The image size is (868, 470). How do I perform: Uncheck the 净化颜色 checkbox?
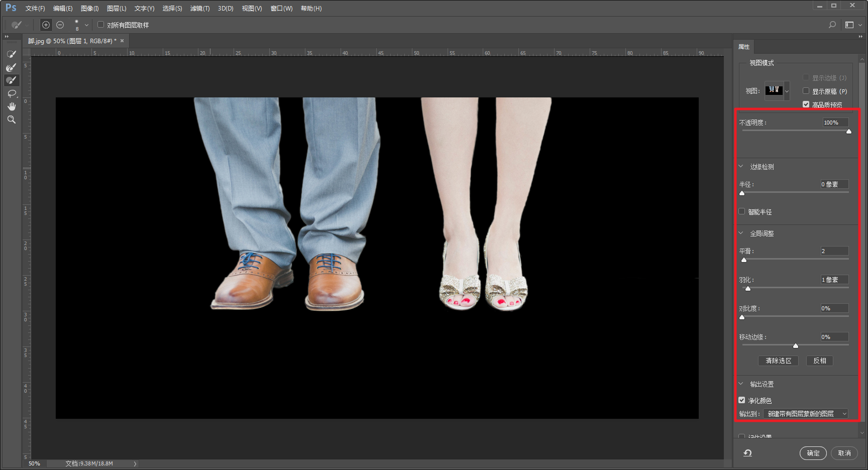pos(742,400)
